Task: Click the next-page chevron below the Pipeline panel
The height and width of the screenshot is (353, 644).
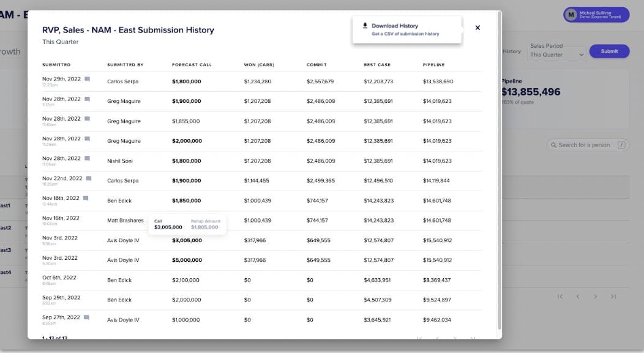Action: click(594, 296)
